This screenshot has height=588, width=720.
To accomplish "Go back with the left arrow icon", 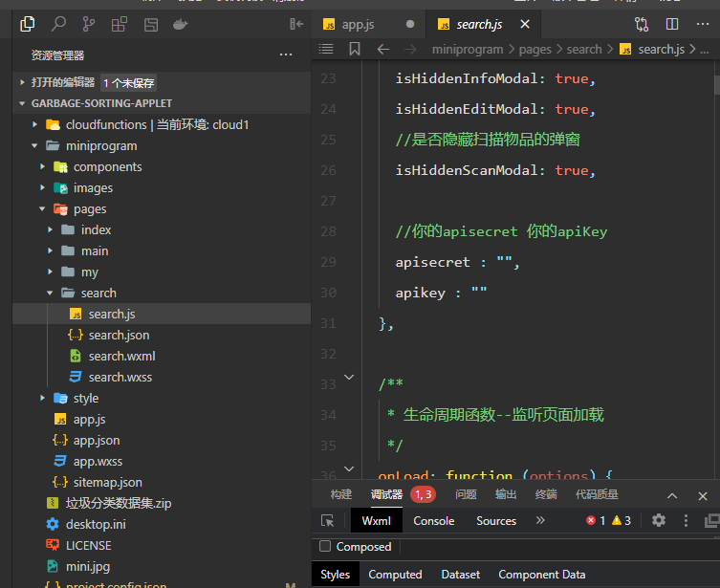I will pyautogui.click(x=383, y=49).
